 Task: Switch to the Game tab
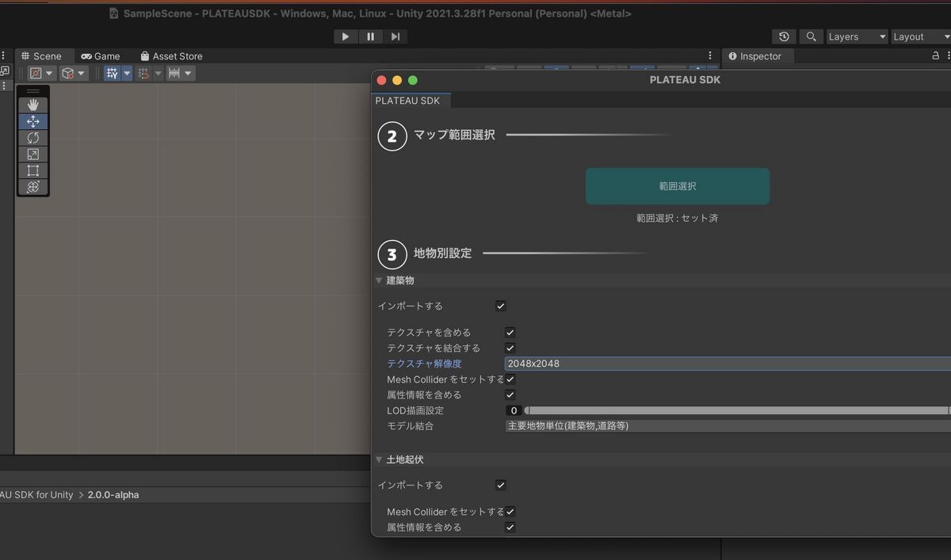pyautogui.click(x=101, y=56)
